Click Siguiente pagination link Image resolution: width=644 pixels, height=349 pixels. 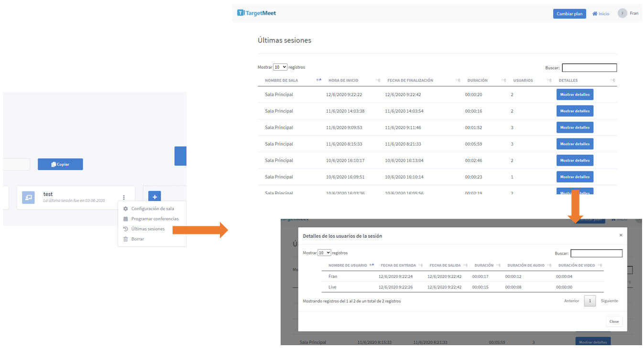609,301
